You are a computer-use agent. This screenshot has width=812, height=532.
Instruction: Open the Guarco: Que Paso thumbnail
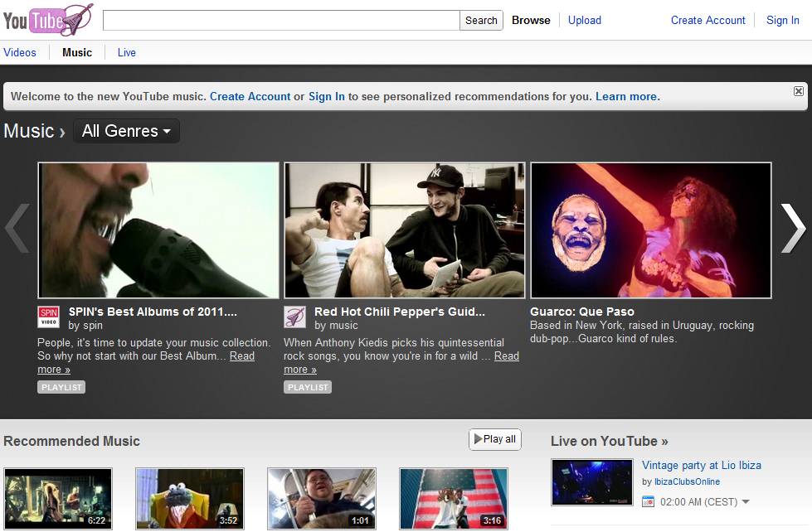[x=651, y=230]
